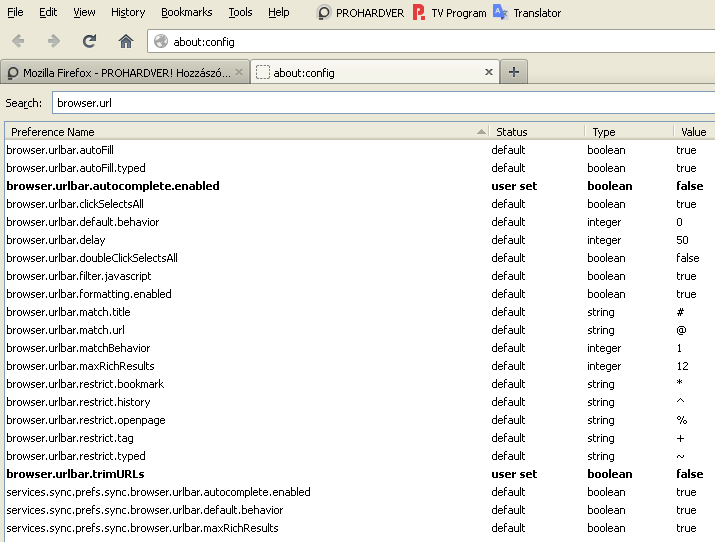Open the View menu
Viewport: 715px width, 542px height.
click(x=84, y=12)
